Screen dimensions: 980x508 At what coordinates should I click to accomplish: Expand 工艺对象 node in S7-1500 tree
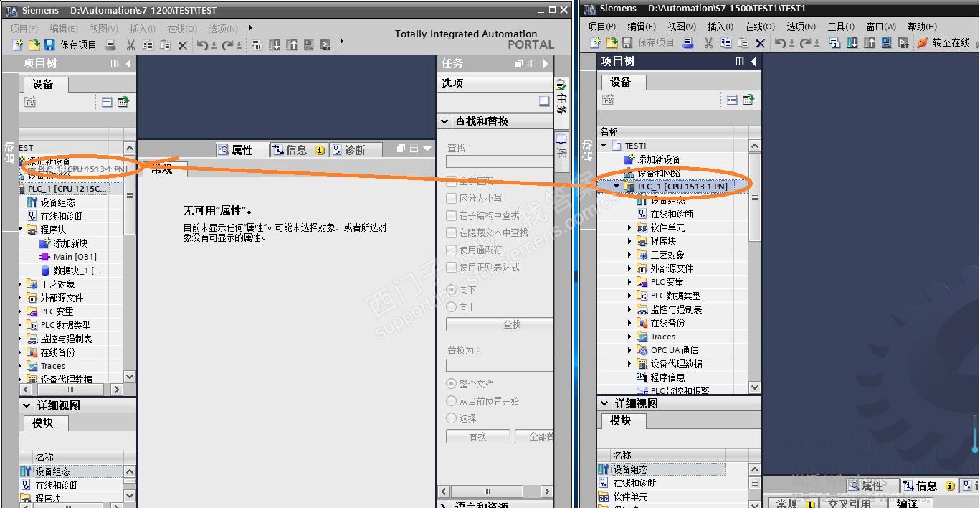point(629,255)
